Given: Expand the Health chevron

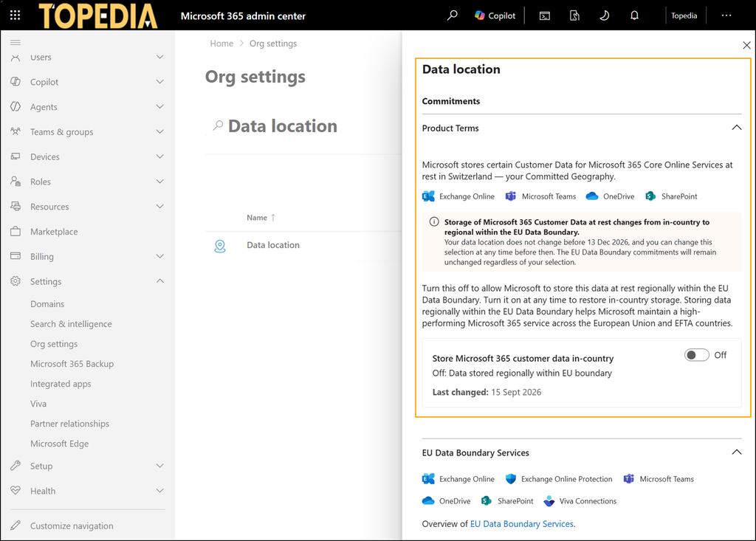Looking at the screenshot, I should click(x=159, y=490).
